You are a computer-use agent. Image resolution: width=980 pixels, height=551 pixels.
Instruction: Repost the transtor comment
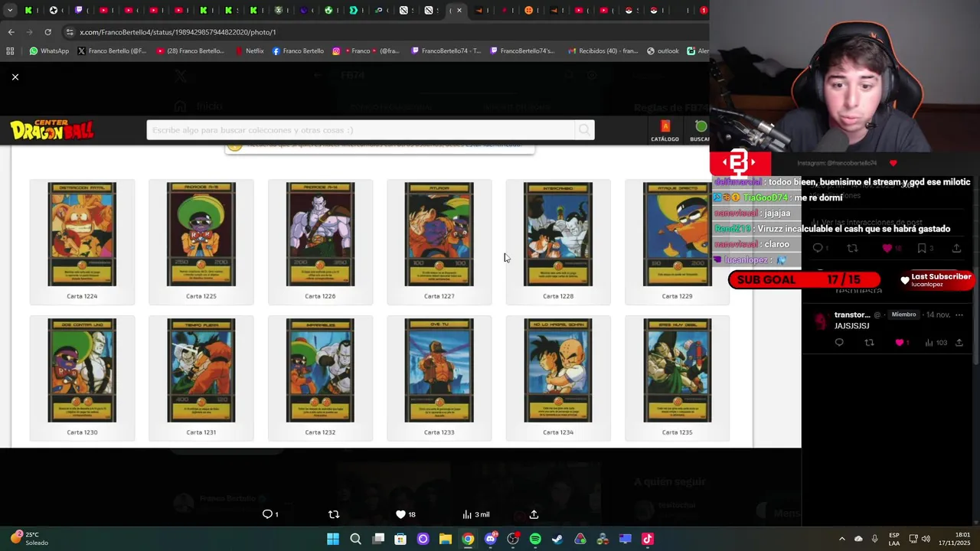(x=869, y=343)
